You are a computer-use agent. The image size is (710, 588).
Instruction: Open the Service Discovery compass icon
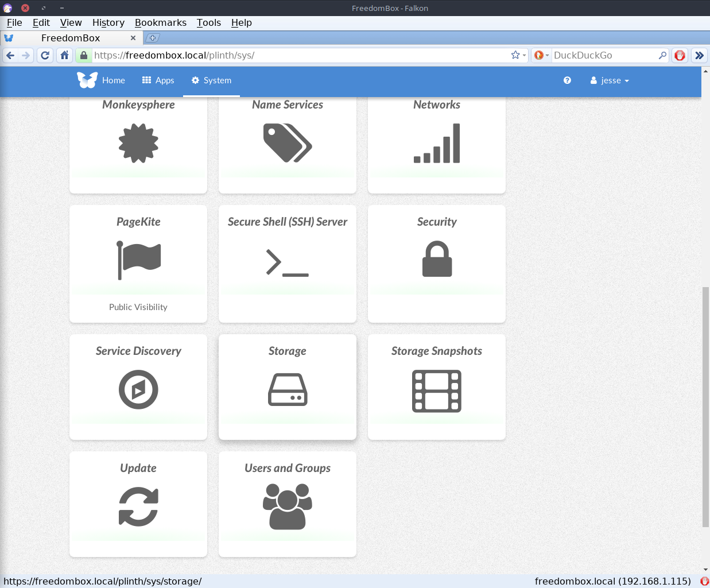point(138,389)
